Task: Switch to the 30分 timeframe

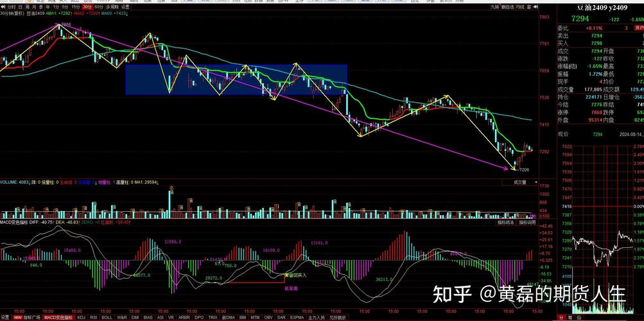Action: tap(87, 7)
